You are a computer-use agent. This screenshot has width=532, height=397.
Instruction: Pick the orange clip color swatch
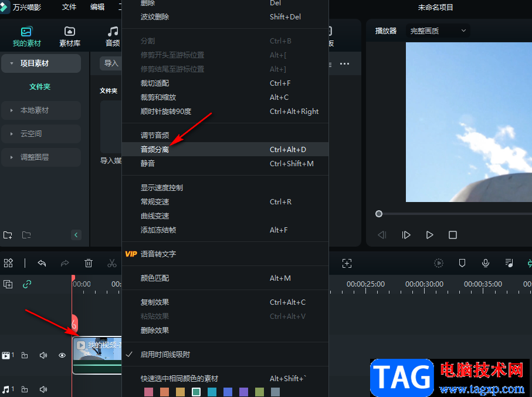(165, 392)
